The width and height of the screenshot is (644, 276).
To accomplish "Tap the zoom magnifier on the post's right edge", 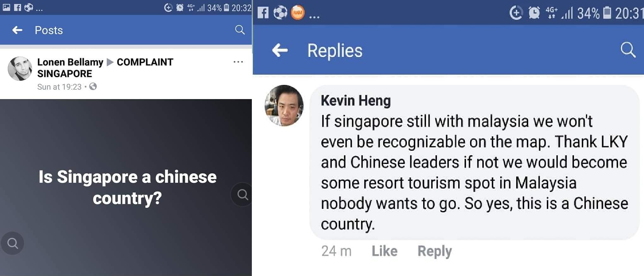I will 242,194.
